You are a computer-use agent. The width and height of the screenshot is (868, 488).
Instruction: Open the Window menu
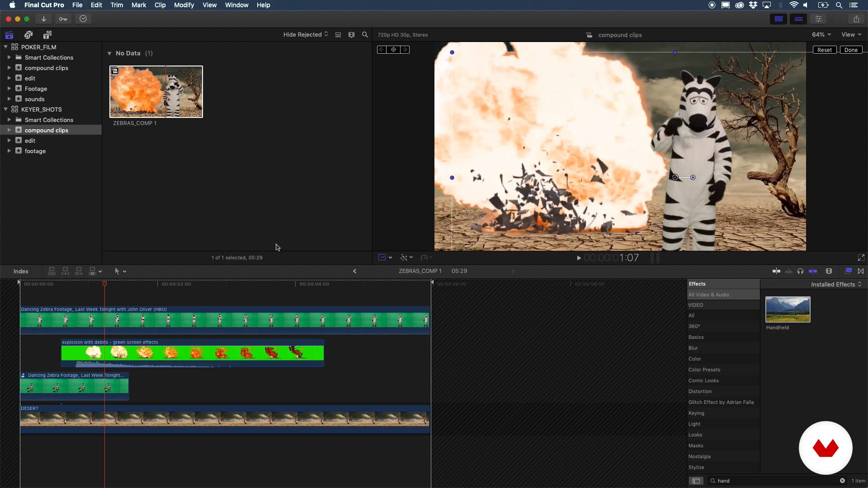coord(237,5)
